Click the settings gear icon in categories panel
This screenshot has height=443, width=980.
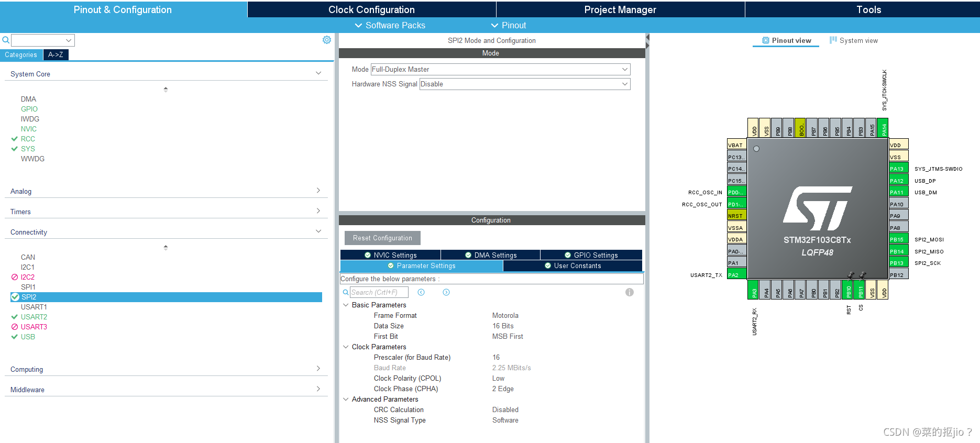[326, 40]
